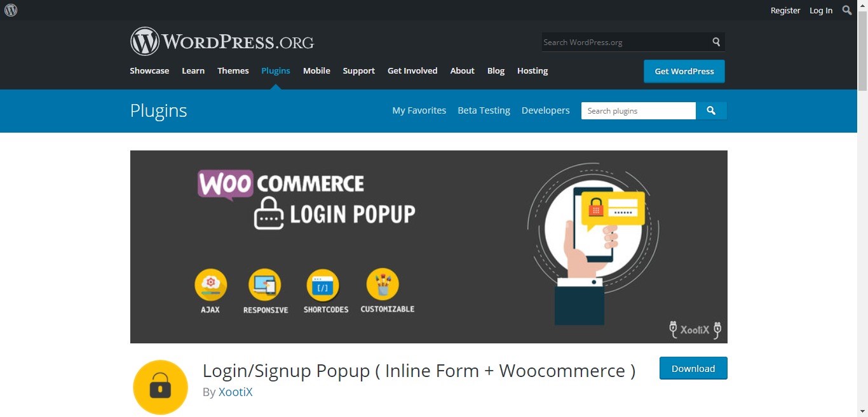Screen dimensions: 868x417
Task: Open the Plugins menu item
Action: tap(276, 70)
